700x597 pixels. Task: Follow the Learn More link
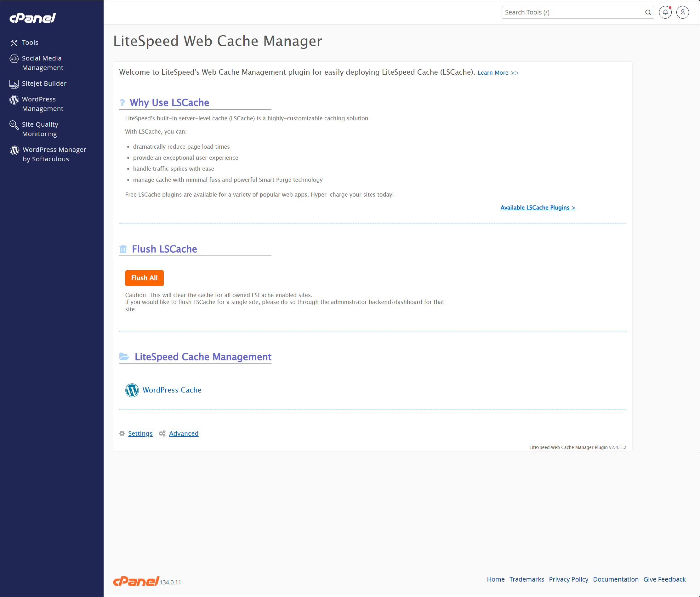498,73
